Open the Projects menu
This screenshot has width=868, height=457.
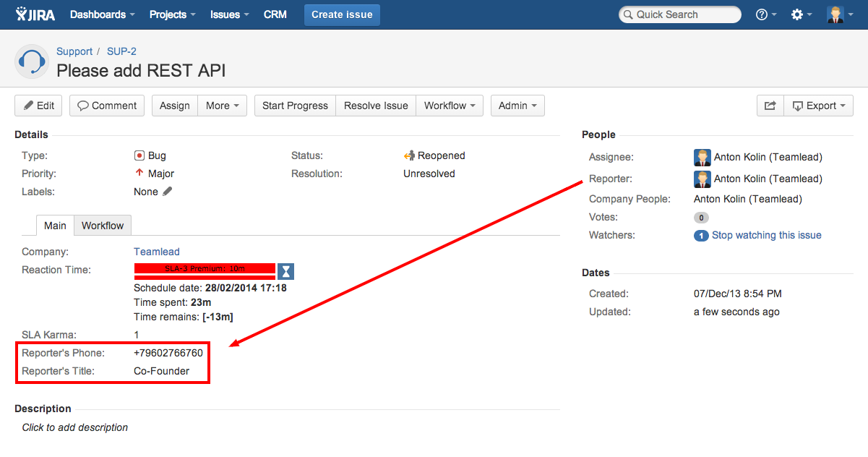point(172,14)
